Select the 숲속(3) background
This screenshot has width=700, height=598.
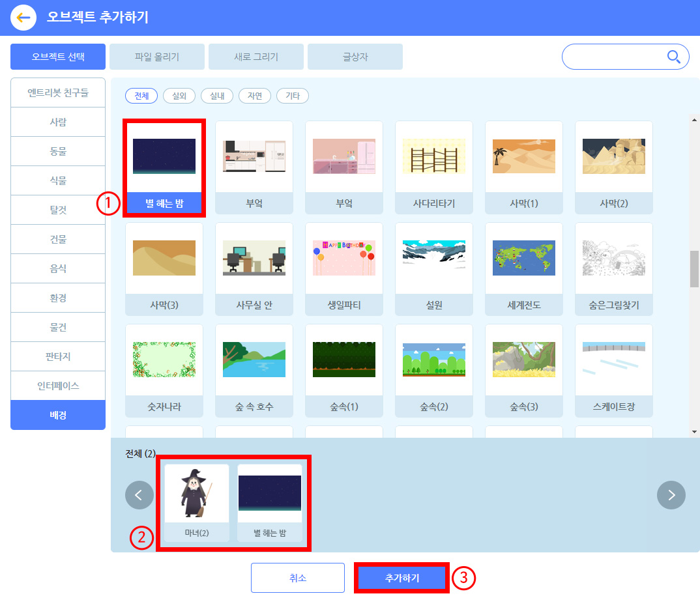(x=524, y=371)
